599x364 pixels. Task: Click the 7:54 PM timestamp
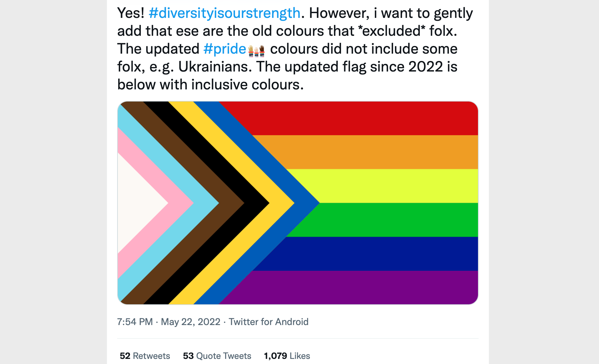coord(135,322)
